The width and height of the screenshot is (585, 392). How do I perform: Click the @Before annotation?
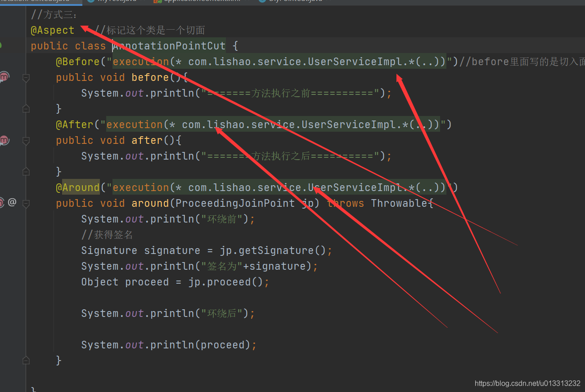(77, 62)
